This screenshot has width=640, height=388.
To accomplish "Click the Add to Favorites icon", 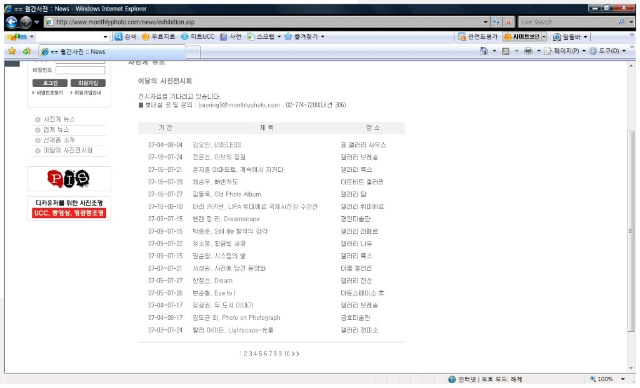I will click(x=27, y=51).
